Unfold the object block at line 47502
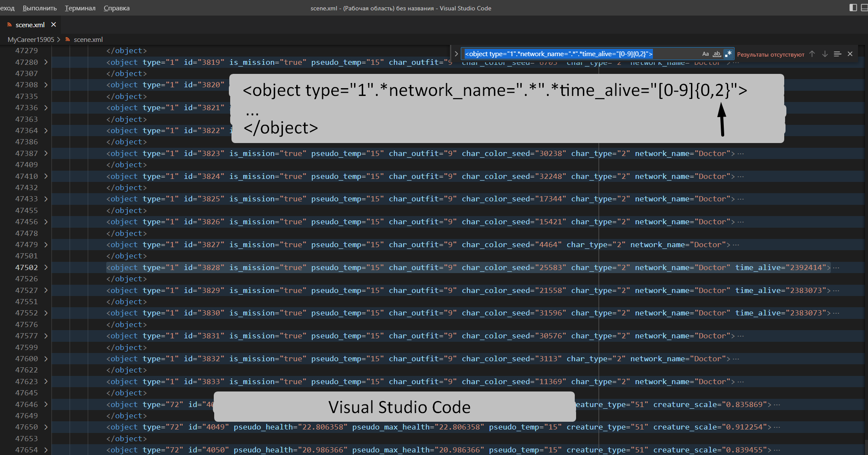This screenshot has height=455, width=868. [x=46, y=267]
